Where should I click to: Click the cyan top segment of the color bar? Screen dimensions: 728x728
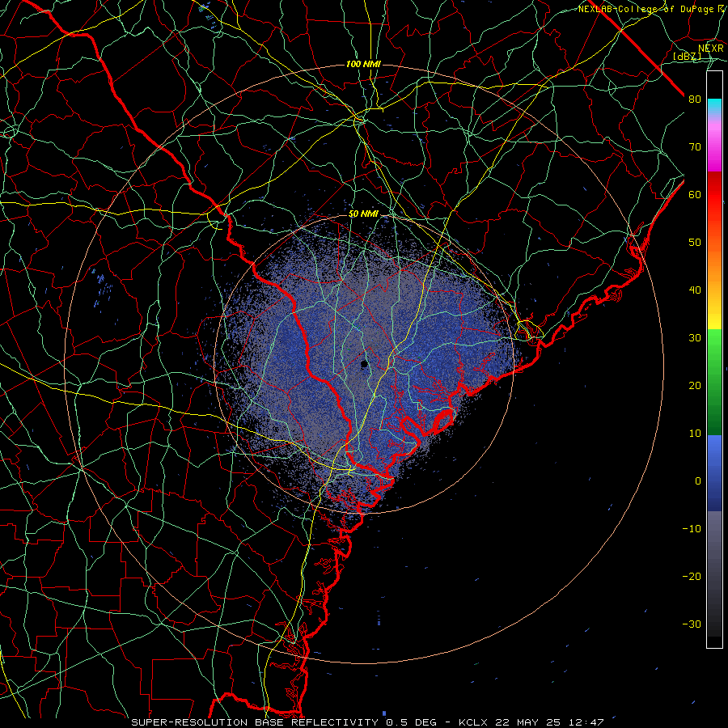click(x=714, y=107)
